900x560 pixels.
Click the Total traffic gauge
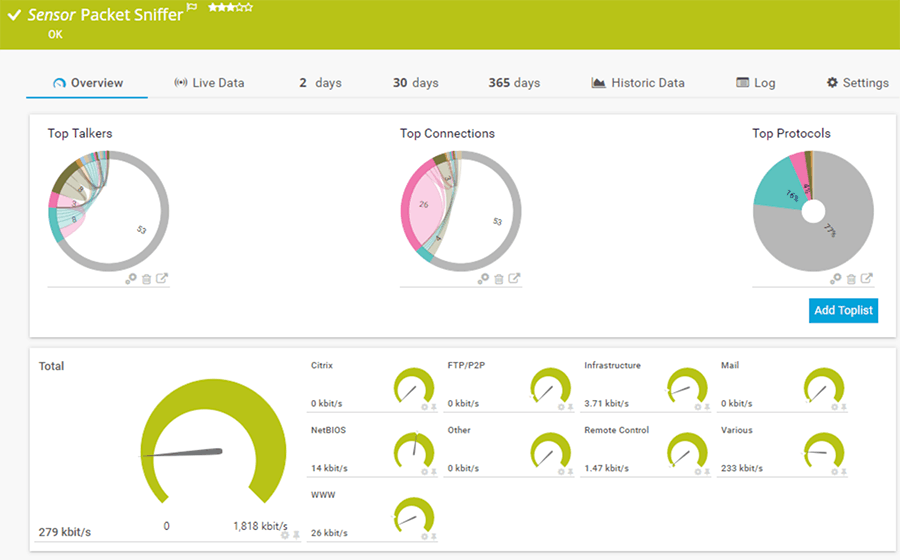click(213, 441)
